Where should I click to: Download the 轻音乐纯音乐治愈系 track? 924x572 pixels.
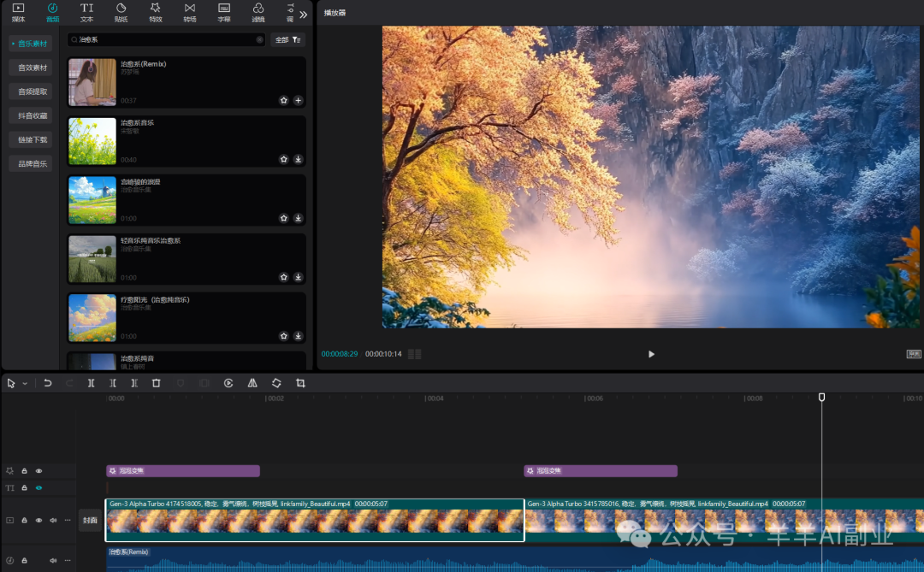click(x=299, y=277)
